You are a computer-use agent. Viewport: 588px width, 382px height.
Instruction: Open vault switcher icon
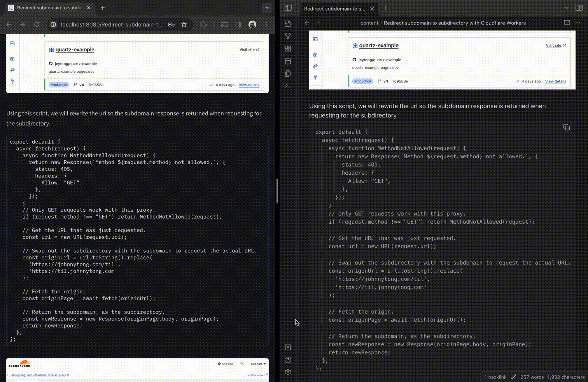pos(288,347)
